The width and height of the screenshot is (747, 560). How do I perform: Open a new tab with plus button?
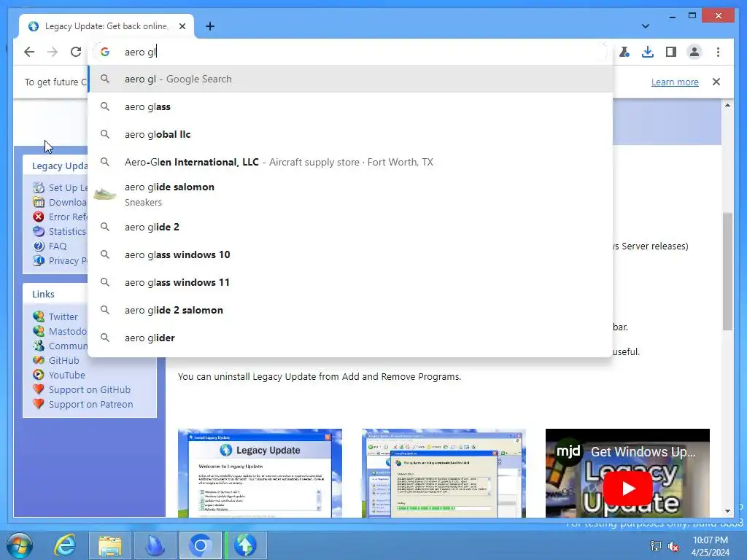click(x=210, y=26)
